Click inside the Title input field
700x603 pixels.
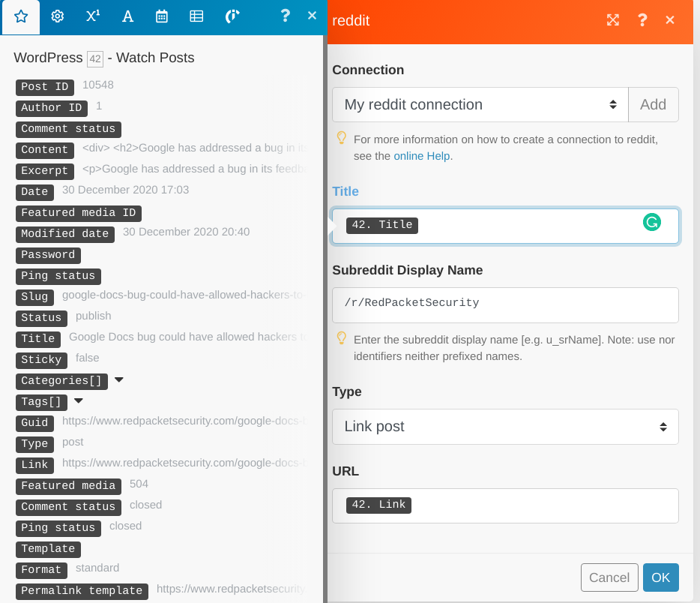(505, 226)
